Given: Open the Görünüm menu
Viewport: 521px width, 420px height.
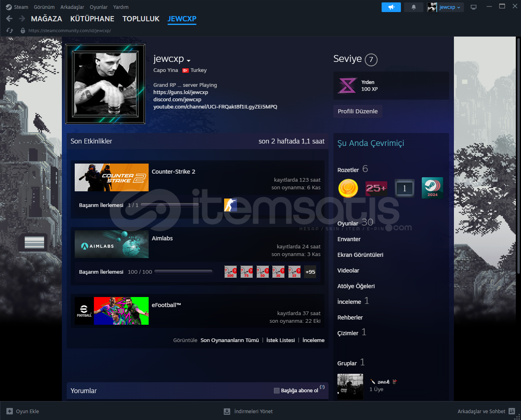Looking at the screenshot, I should click(44, 7).
